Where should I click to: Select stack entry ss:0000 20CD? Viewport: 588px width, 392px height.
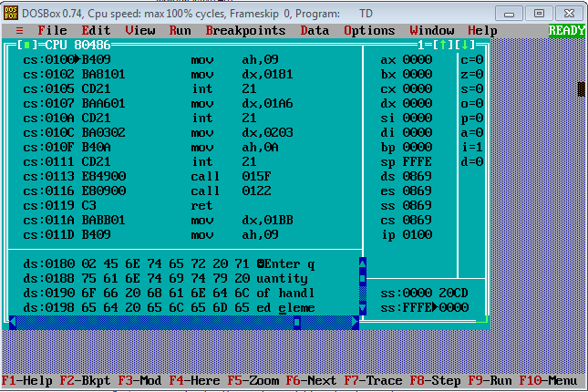click(x=425, y=294)
